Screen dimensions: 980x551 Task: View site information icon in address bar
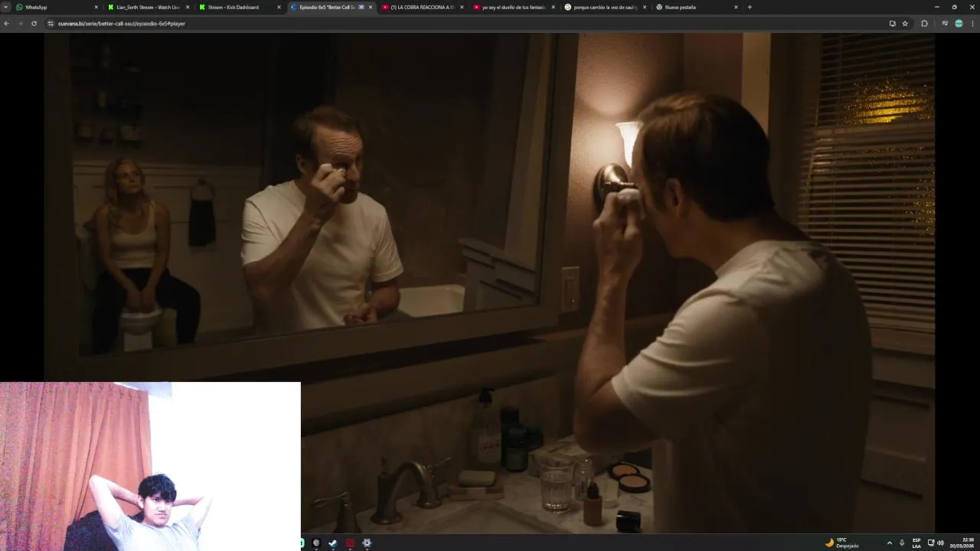51,24
